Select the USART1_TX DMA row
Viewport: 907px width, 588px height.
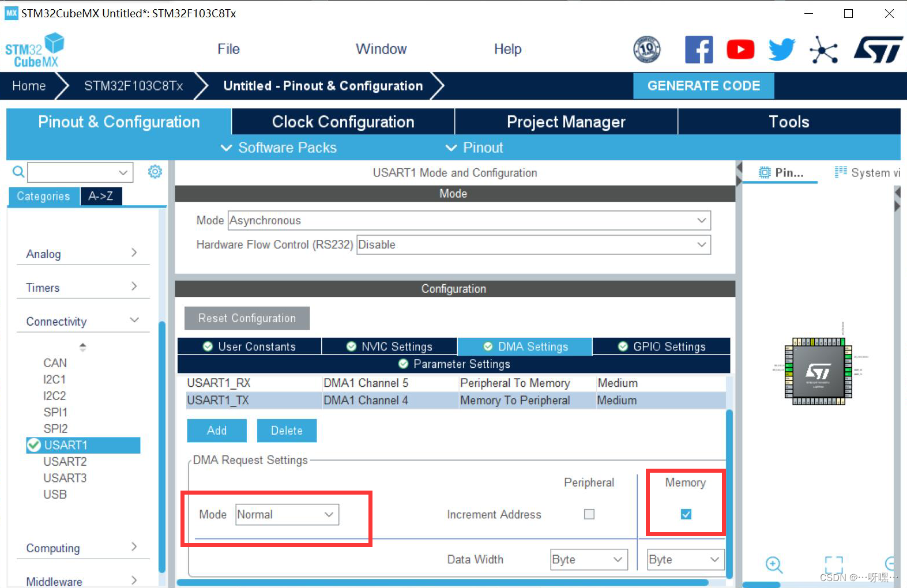456,400
